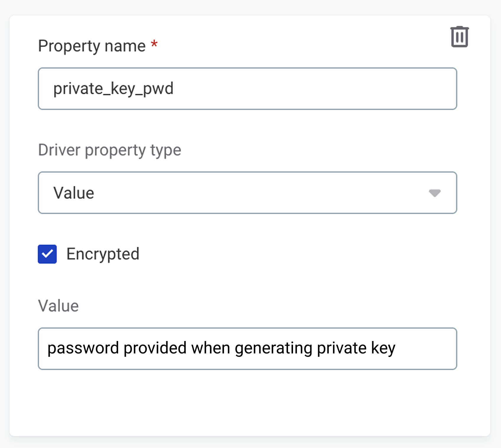Click the Value label above the bottom field
Screen dimensions: 501x448
(58, 306)
